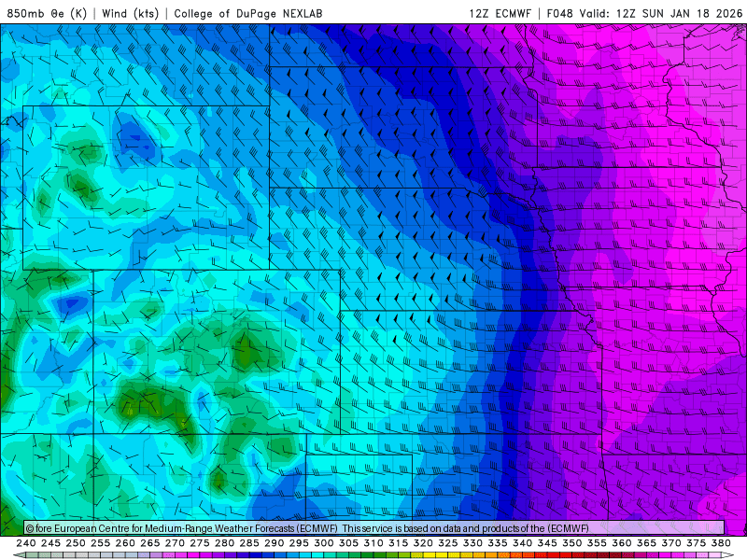The width and height of the screenshot is (747, 560).
Task: Click the ECMWF copyright notice banner
Action: 374,528
